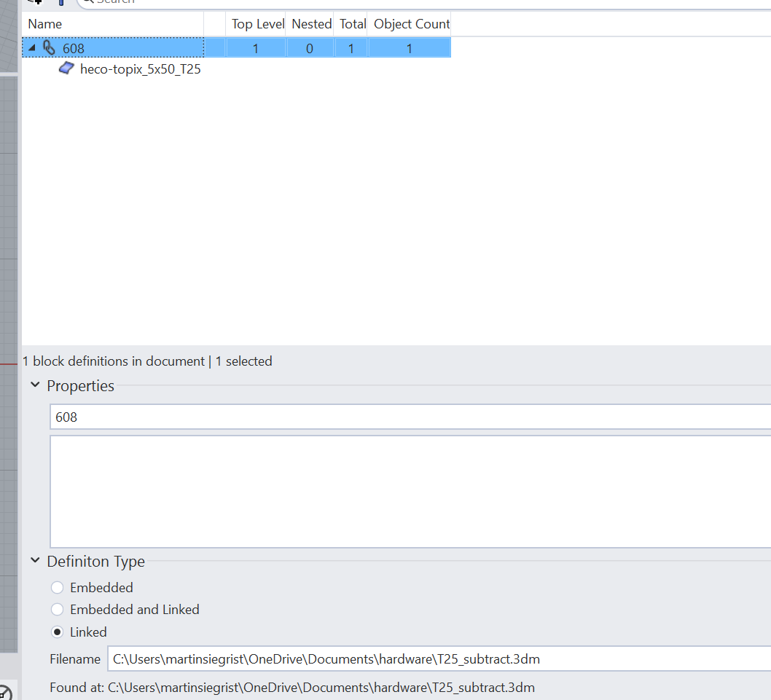This screenshot has height=700, width=771.
Task: Click the blue insert block toolbar icon
Action: (60, 3)
